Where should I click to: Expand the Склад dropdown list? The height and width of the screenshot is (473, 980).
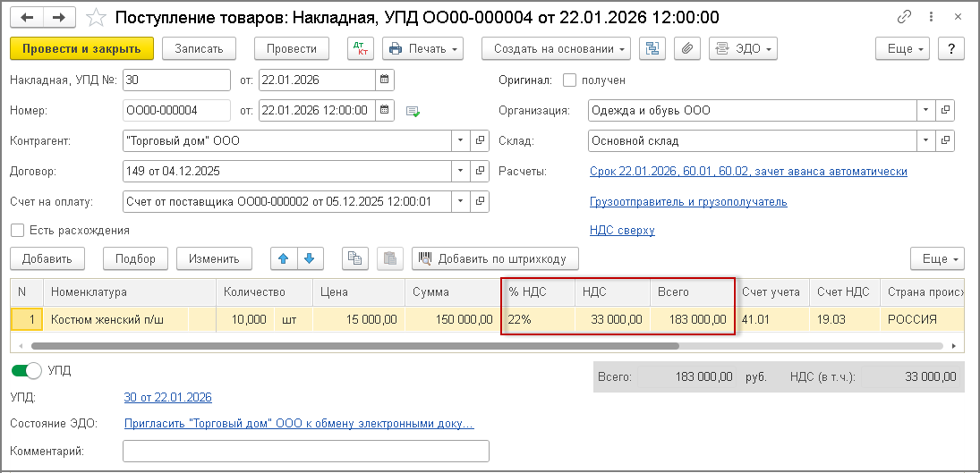[926, 141]
